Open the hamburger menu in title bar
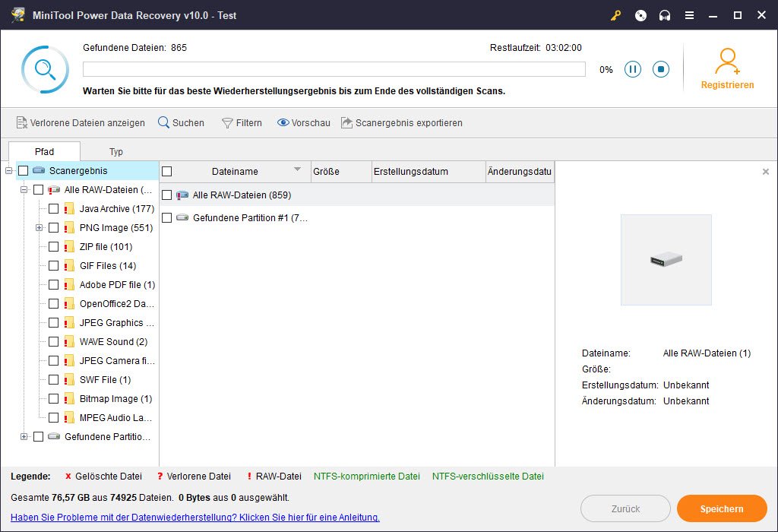Viewport: 778px width, 532px height. click(x=689, y=15)
